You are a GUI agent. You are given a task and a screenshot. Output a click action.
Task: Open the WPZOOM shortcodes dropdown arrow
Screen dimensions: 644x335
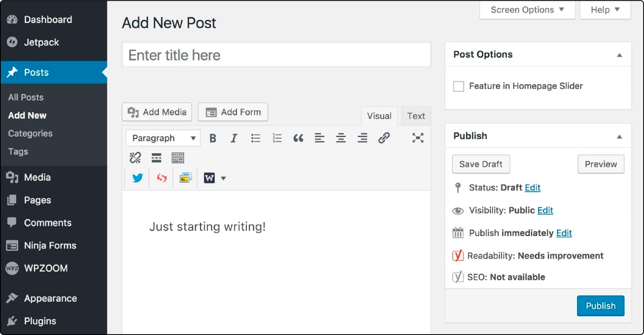click(223, 178)
